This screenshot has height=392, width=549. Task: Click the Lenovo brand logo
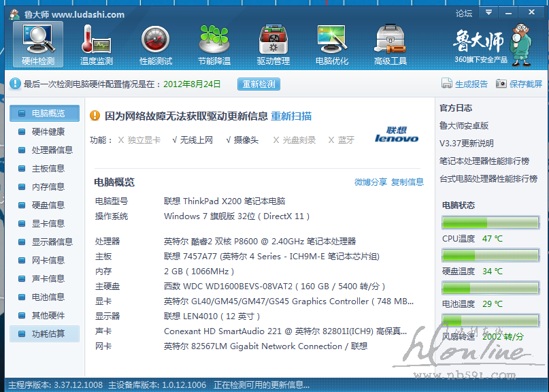point(397,135)
